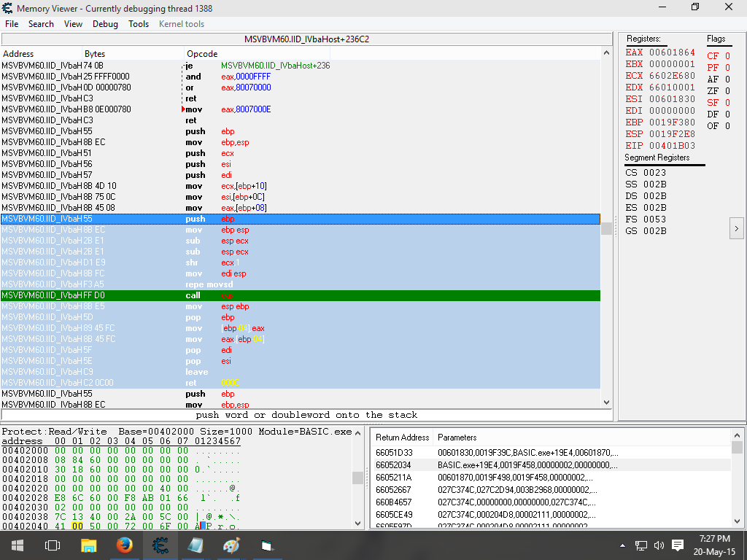Expand the side panel with the > arrow button
The width and height of the screenshot is (747, 560).
coord(736,229)
